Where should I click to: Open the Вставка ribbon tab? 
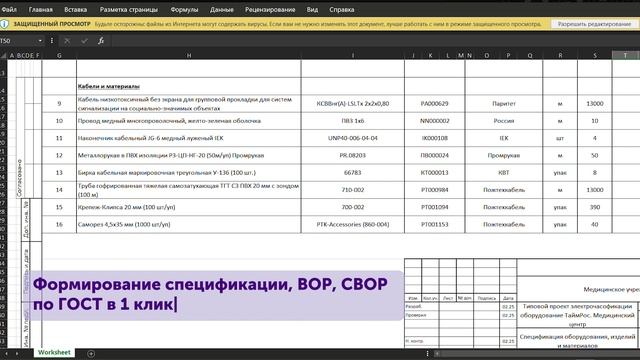coord(76,9)
